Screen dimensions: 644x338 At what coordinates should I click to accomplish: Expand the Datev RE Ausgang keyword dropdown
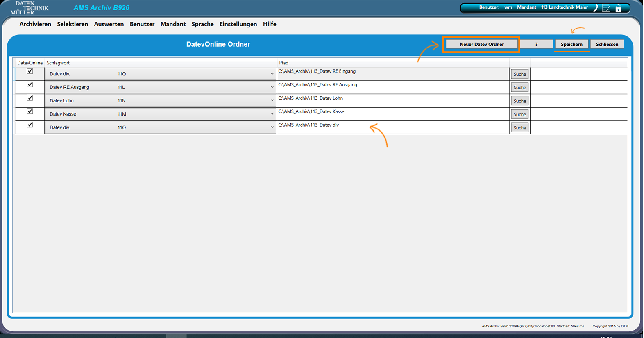272,87
